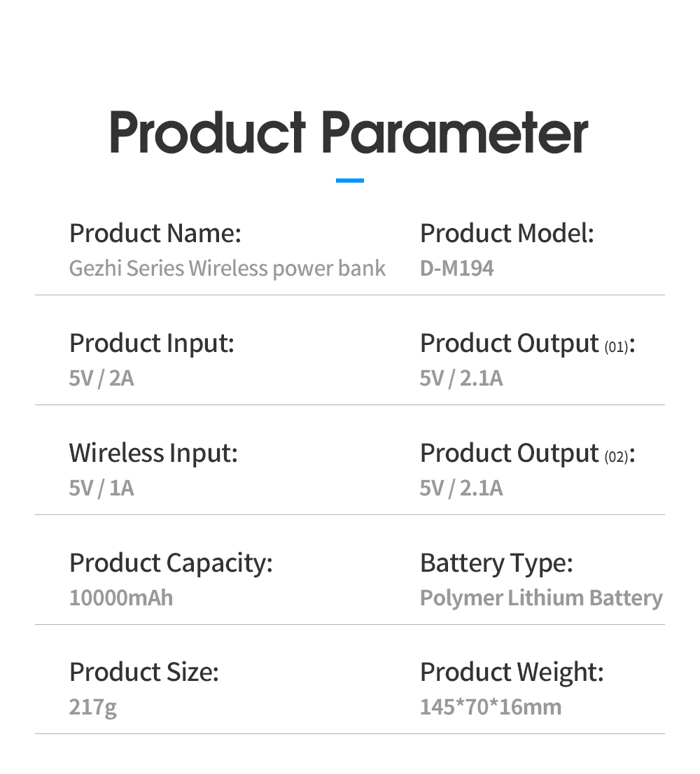
Task: Click the 5V / 2A input value
Action: point(101,379)
